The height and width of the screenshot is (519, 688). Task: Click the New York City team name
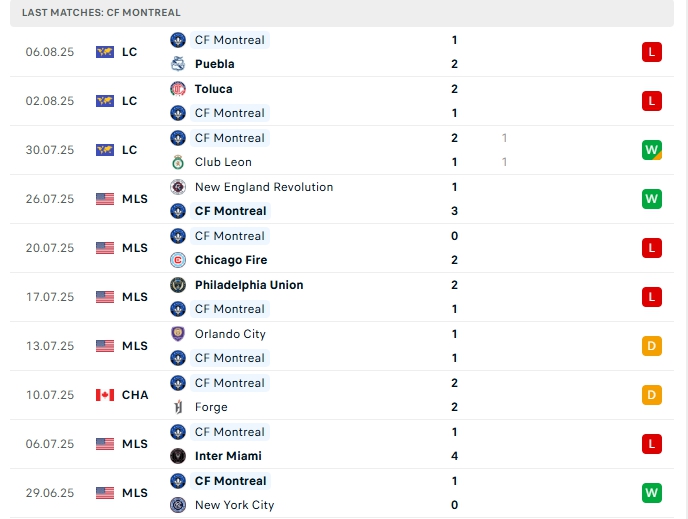[234, 505]
